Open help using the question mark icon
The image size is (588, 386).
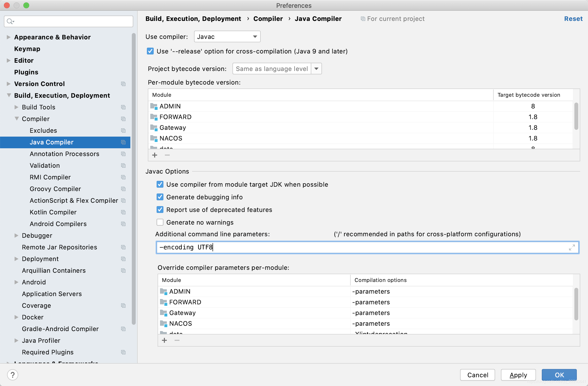(13, 375)
